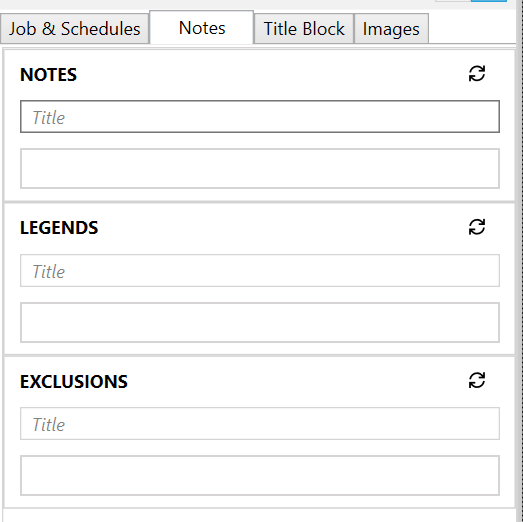Select the Notes tab
This screenshot has height=522, width=523.
pyautogui.click(x=202, y=28)
